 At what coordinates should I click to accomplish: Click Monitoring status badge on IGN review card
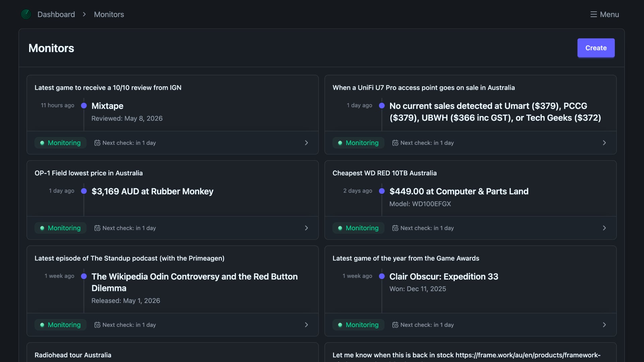point(60,143)
